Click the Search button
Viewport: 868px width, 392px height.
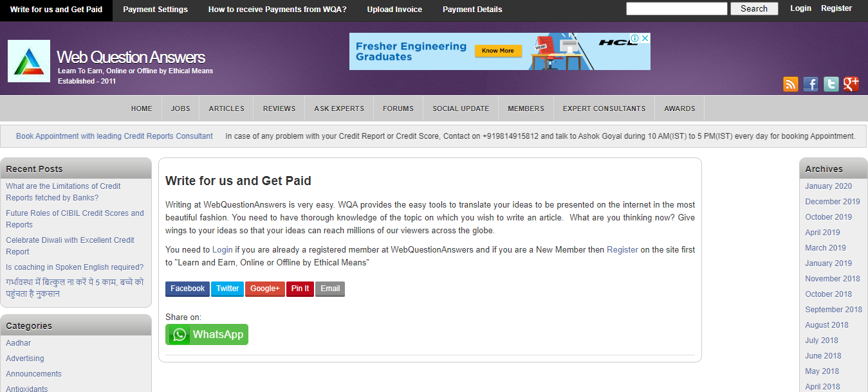point(754,9)
